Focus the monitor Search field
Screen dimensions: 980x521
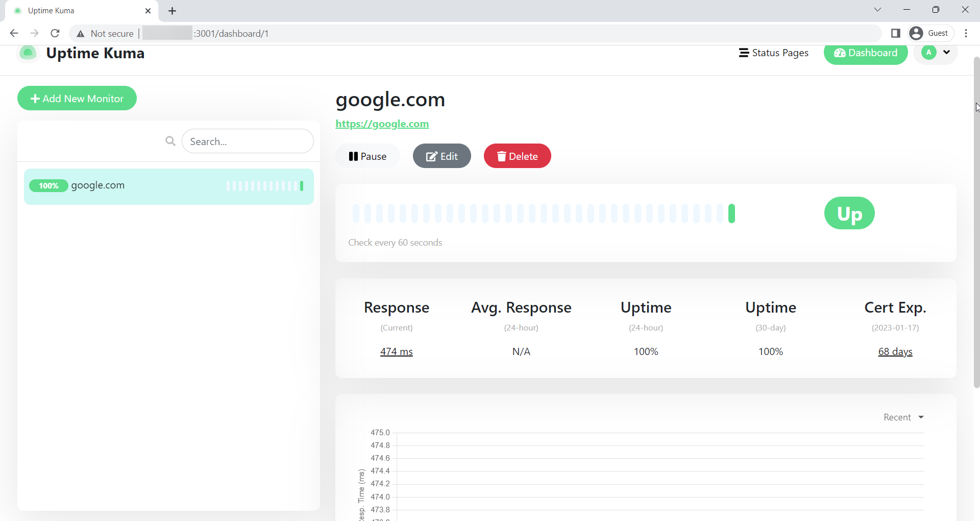click(248, 141)
